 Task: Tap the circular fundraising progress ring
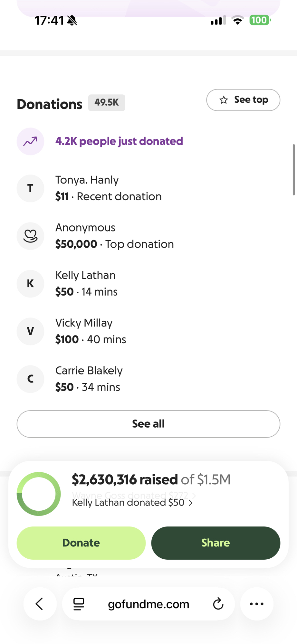coord(39,494)
